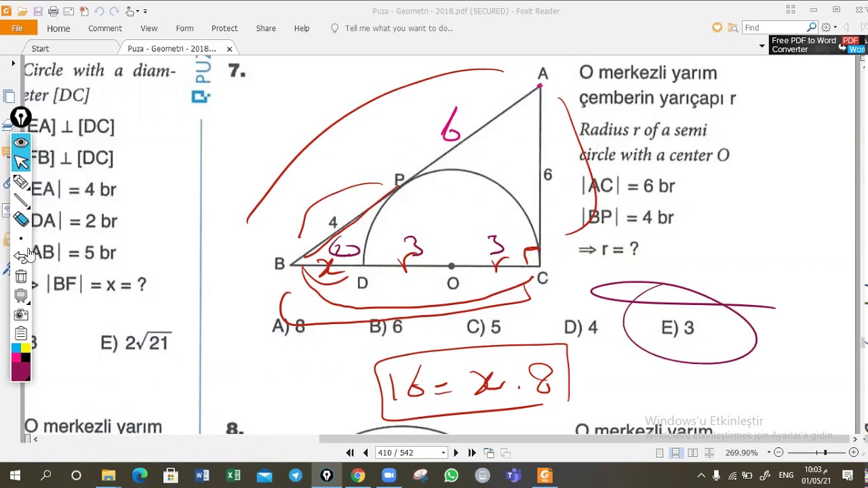
Task: Save the document with the floppy icon
Action: (38, 12)
